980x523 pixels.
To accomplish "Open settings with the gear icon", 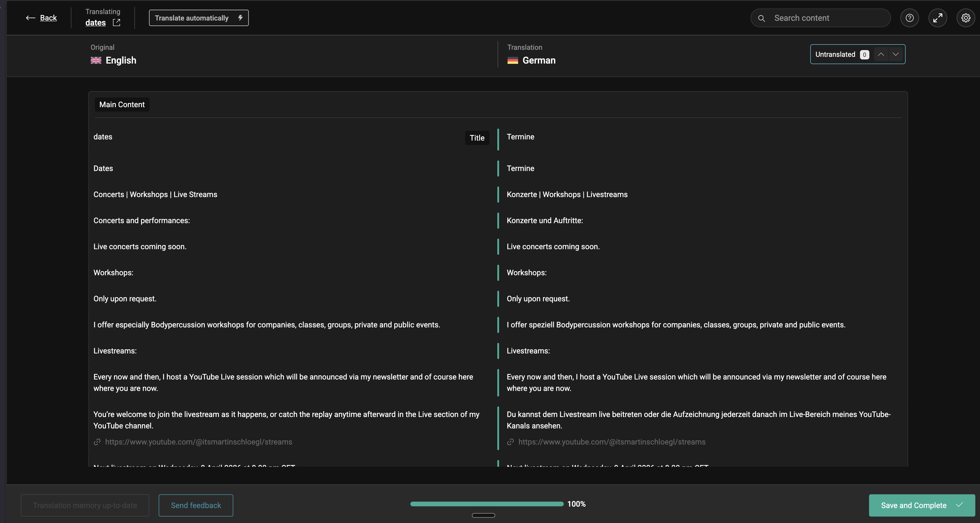I will (x=966, y=18).
